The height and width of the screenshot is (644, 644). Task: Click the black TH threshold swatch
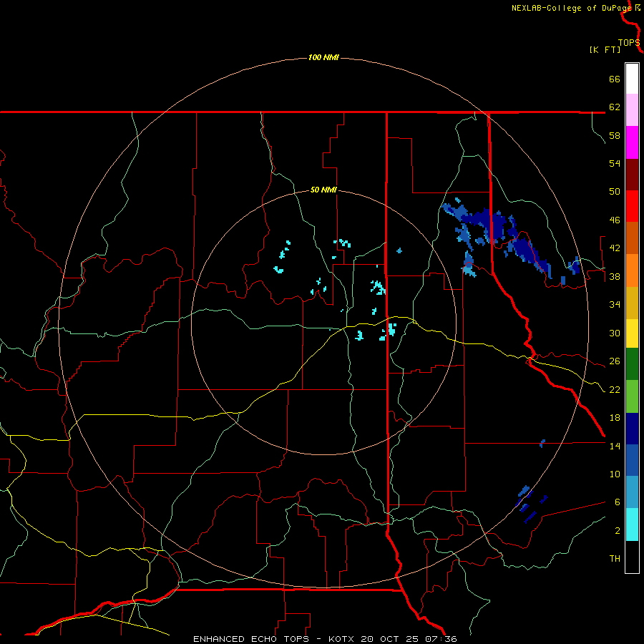tap(632, 557)
